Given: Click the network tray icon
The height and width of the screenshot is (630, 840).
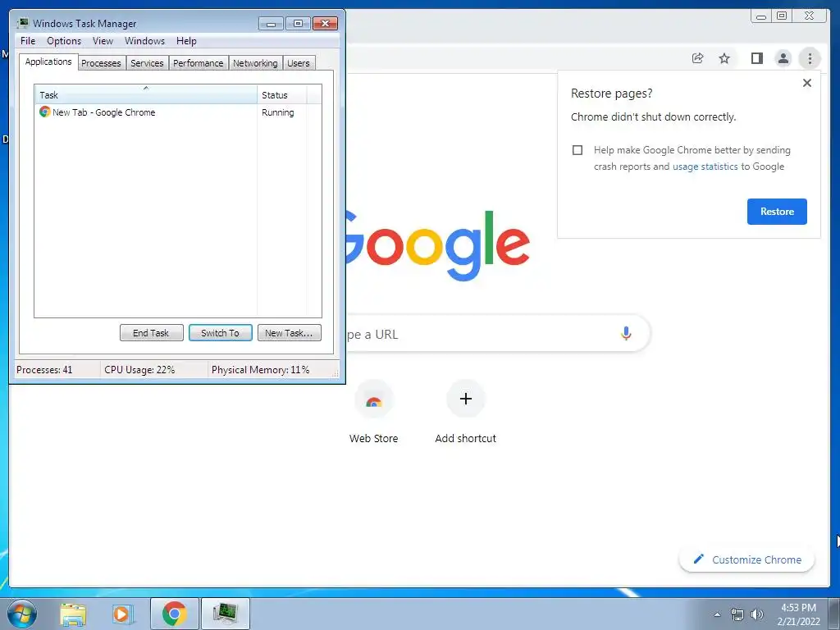Looking at the screenshot, I should pyautogui.click(x=737, y=614).
